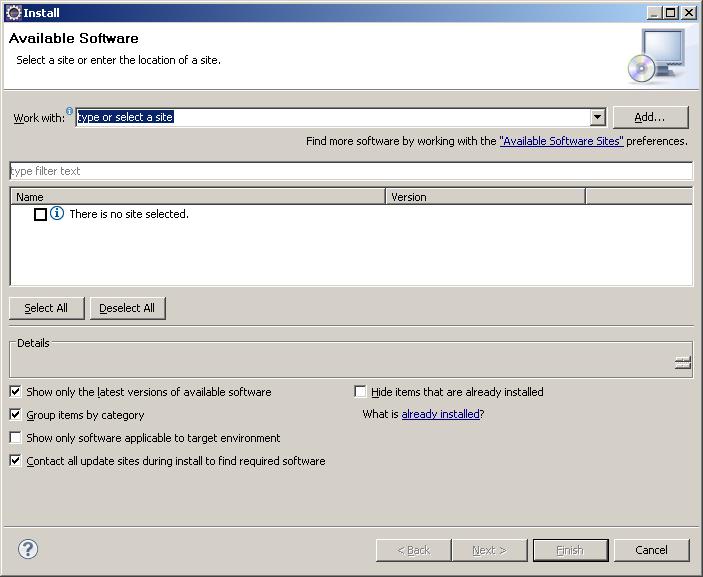Uncheck Contact all update sites during install
Screen dimensions: 703x577
pyautogui.click(x=15, y=461)
